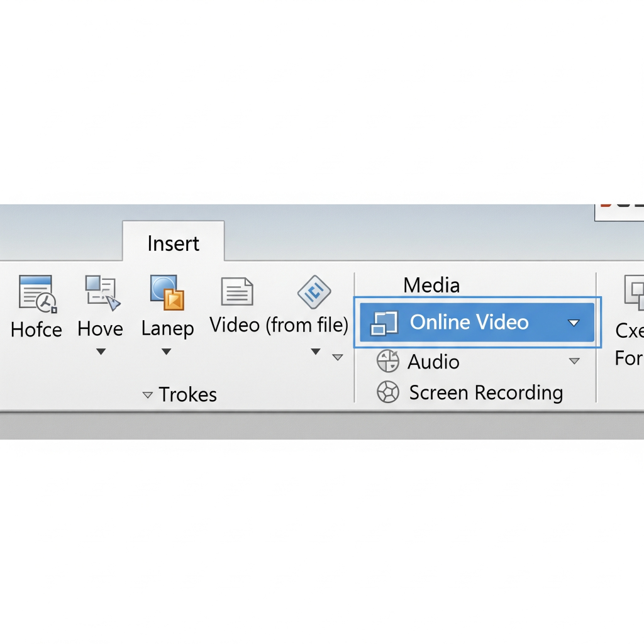This screenshot has height=644, width=644.
Task: Click the Media group heading
Action: pos(431,285)
